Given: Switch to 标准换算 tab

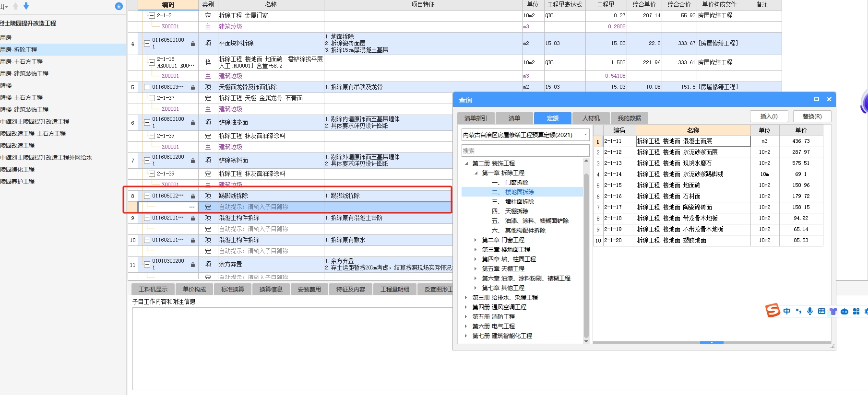Looking at the screenshot, I should [x=233, y=289].
